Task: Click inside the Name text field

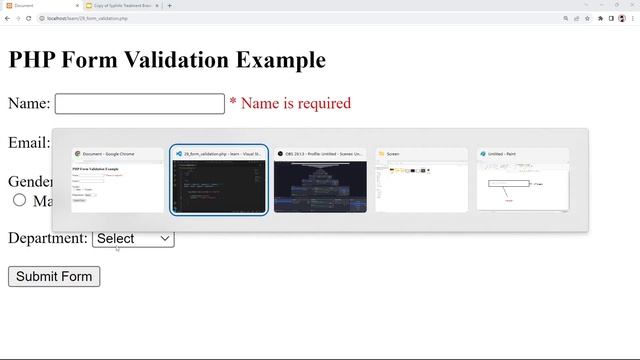Action: [x=140, y=104]
